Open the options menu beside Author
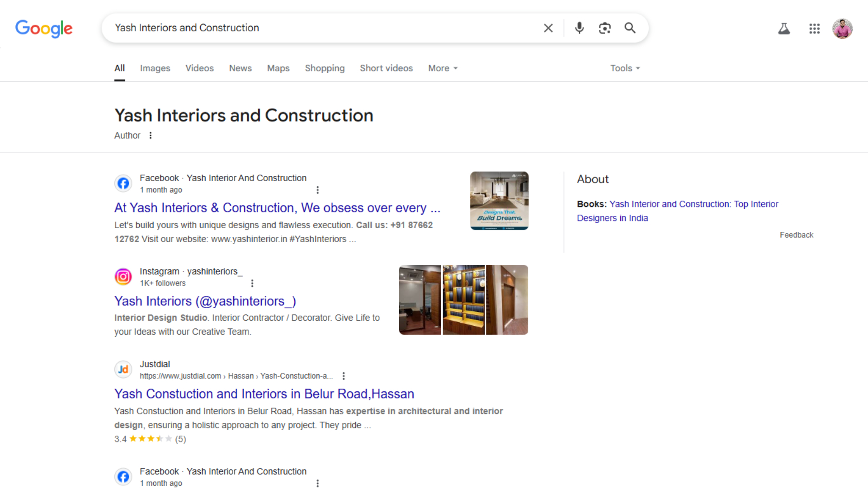Image resolution: width=868 pixels, height=488 pixels. [151, 136]
